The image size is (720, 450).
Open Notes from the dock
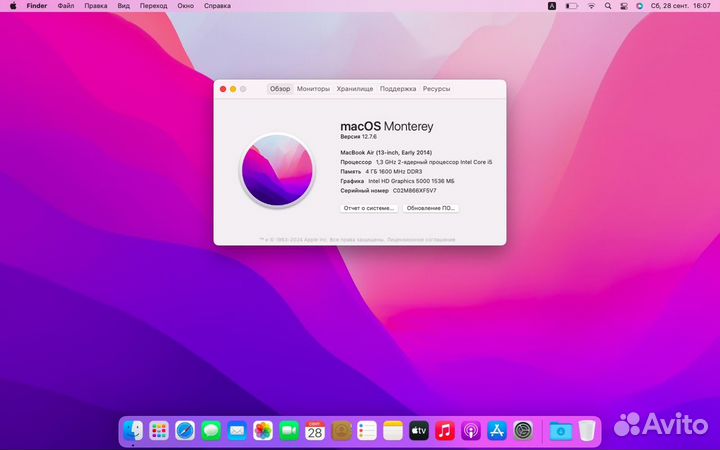point(393,431)
